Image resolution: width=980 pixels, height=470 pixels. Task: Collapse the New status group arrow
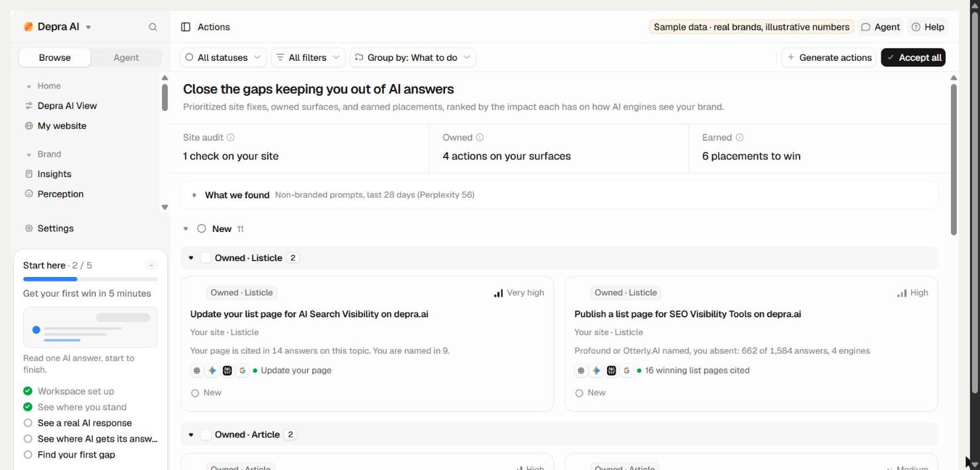[x=186, y=229]
